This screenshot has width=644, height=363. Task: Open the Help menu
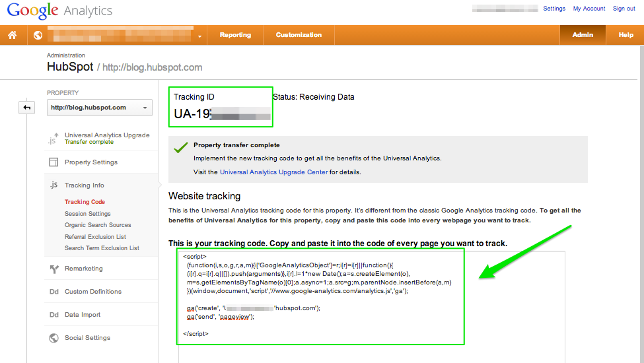point(626,35)
